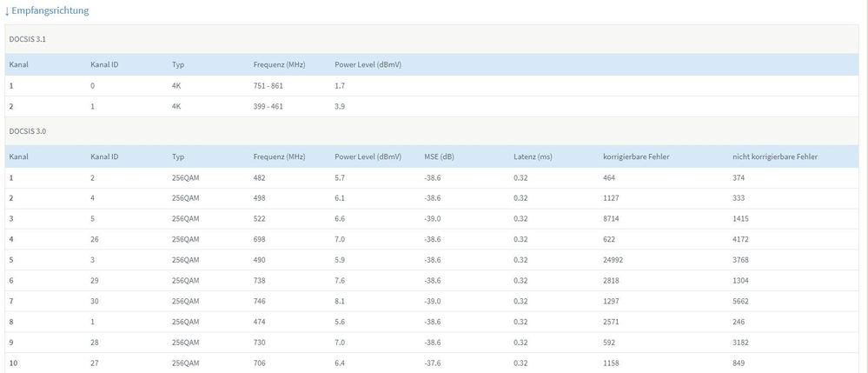This screenshot has width=868, height=373.
Task: Select frequency cell 746
Action: [260, 302]
